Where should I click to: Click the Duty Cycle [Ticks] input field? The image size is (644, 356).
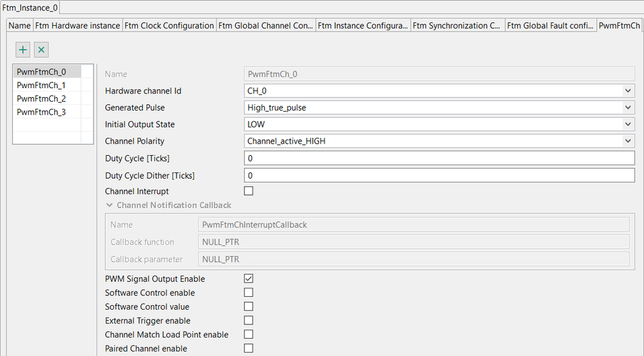439,158
